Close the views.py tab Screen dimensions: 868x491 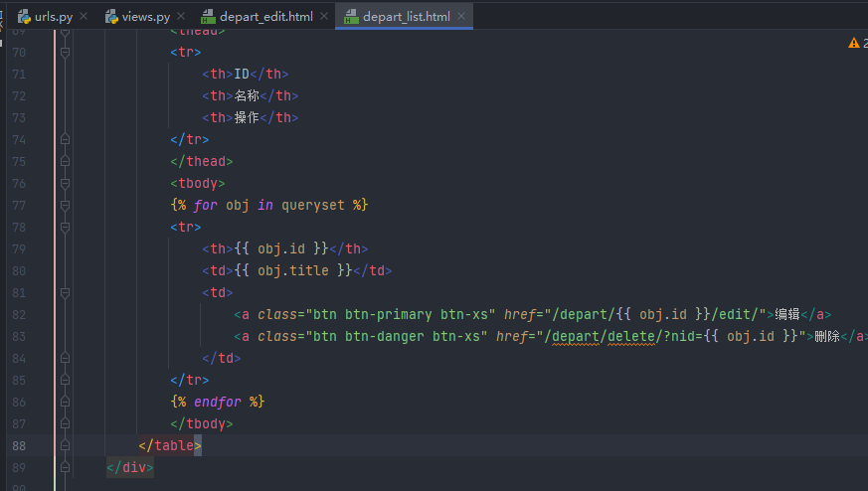(181, 17)
